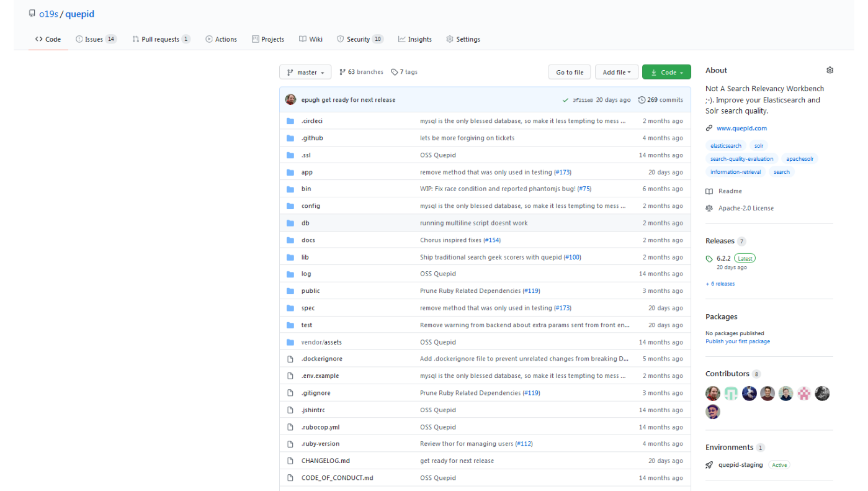
Task: Switch to the Code tab
Action: point(48,39)
